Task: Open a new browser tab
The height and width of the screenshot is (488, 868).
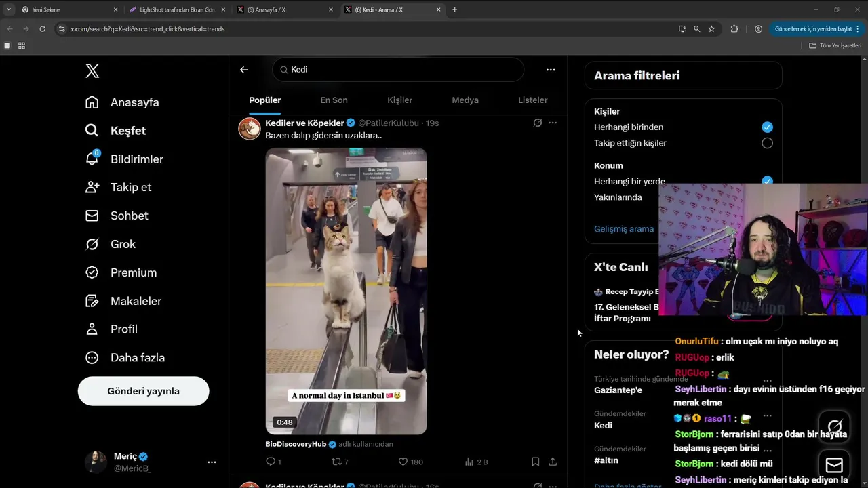Action: [x=454, y=9]
